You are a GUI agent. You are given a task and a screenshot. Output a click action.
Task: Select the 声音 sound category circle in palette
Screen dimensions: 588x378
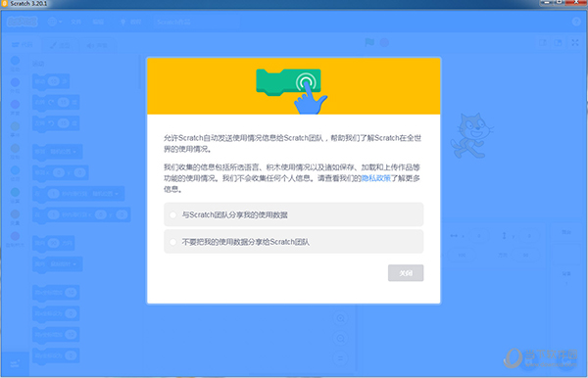click(x=15, y=104)
